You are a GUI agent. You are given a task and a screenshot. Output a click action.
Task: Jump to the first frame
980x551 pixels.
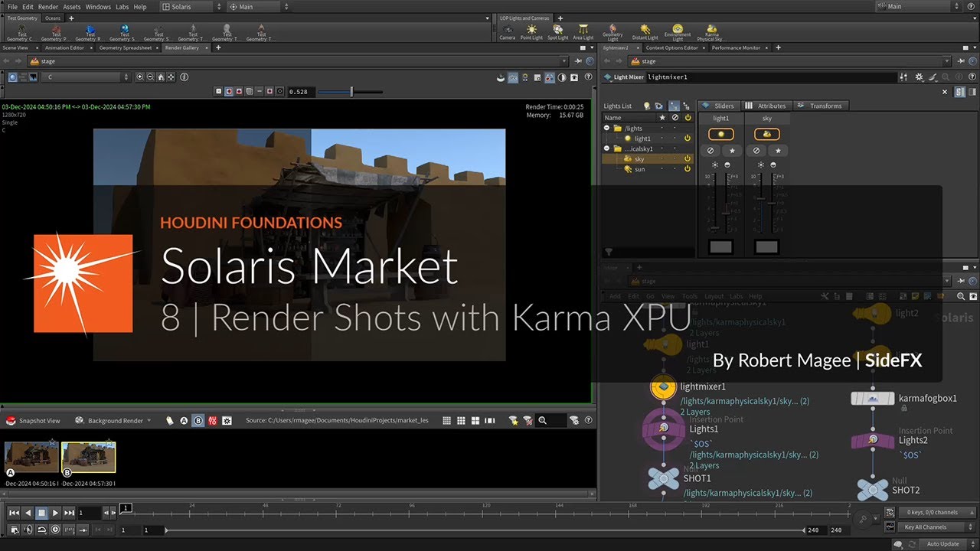(14, 513)
